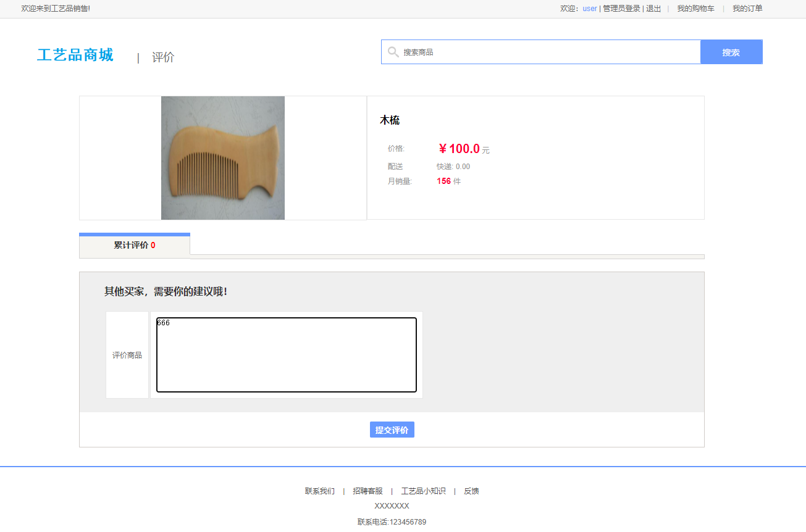The width and height of the screenshot is (806, 532).
Task: Open 我的购物车 in top bar
Action: coord(695,8)
